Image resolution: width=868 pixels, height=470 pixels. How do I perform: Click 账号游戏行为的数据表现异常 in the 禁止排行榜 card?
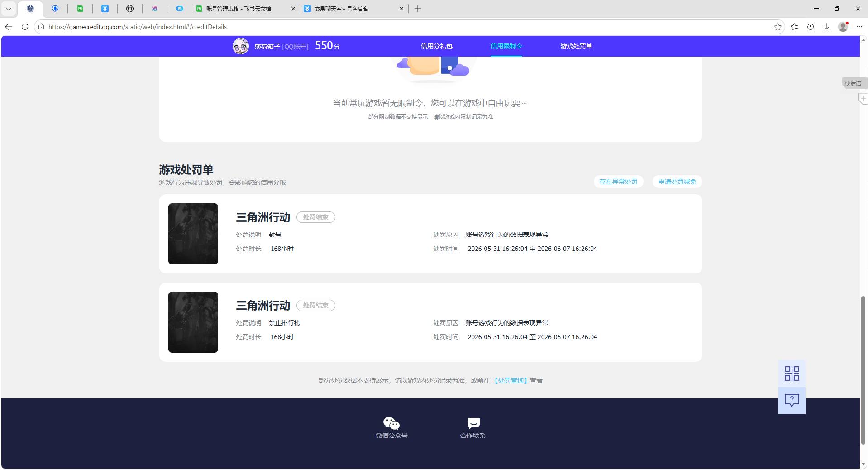pyautogui.click(x=507, y=323)
